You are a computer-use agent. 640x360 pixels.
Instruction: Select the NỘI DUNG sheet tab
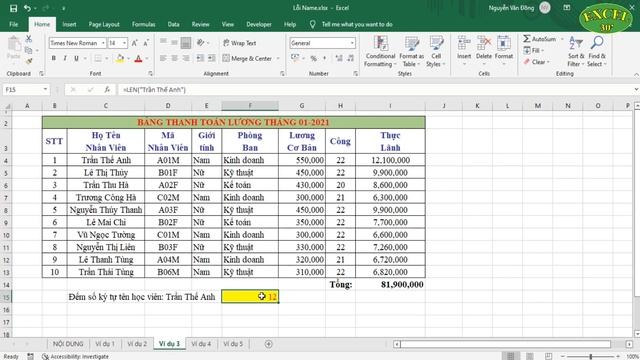point(68,344)
